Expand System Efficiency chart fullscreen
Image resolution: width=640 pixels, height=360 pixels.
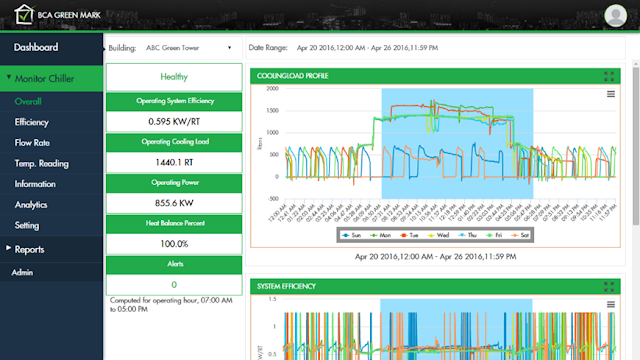click(609, 287)
